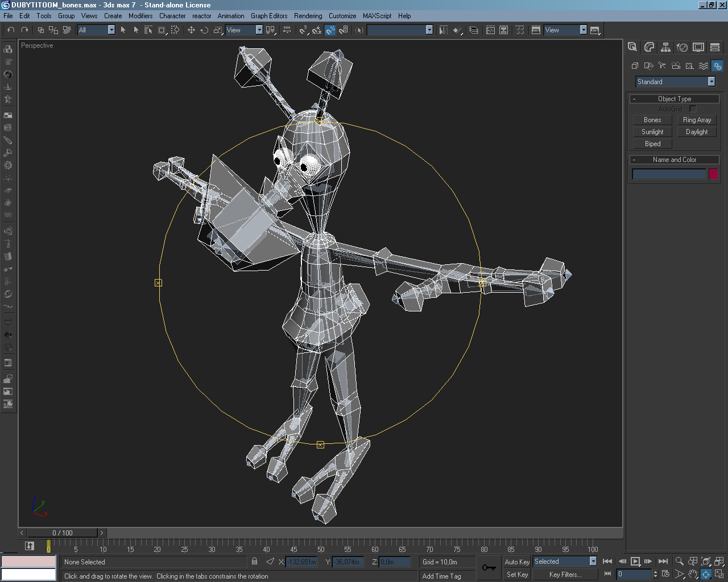The image size is (728, 582).
Task: Open the Schematic View
Action: coord(503,30)
